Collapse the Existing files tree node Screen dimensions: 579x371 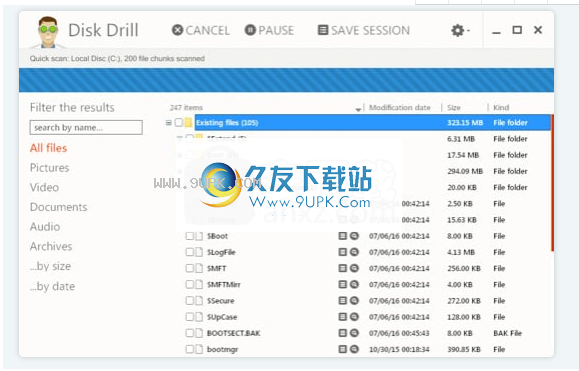pyautogui.click(x=168, y=123)
